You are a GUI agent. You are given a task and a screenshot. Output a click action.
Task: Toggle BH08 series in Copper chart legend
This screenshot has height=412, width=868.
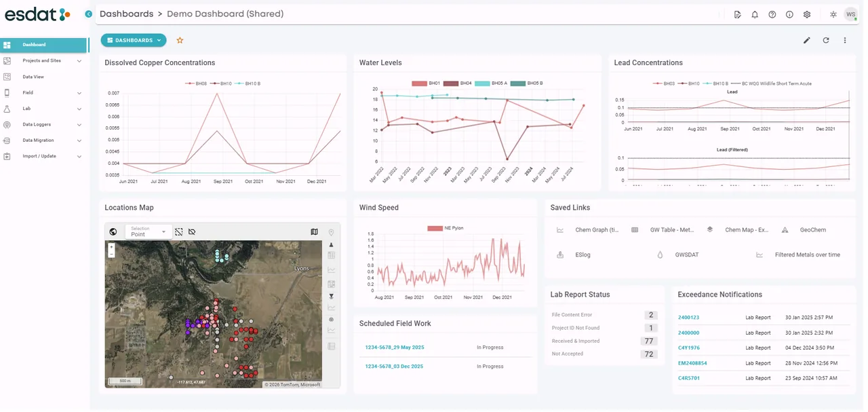pyautogui.click(x=196, y=83)
